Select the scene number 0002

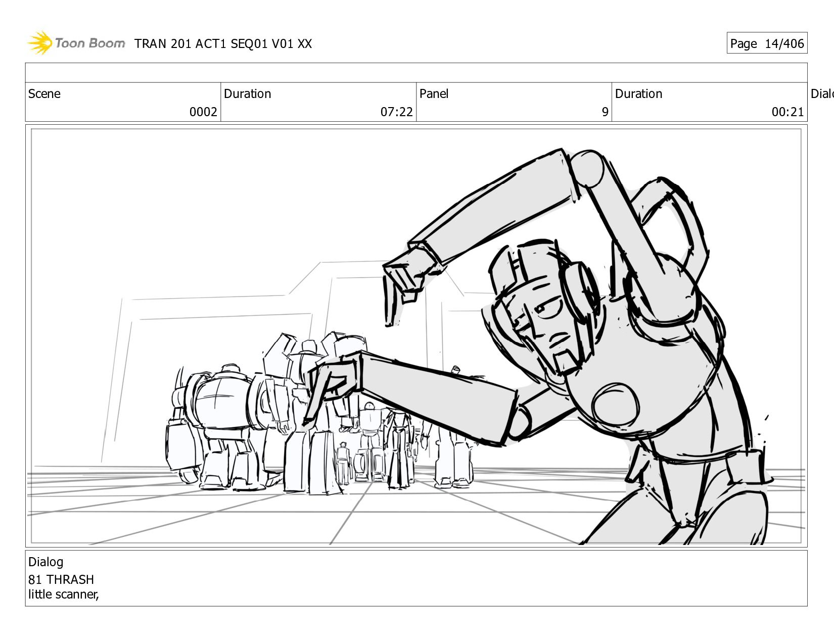click(203, 112)
